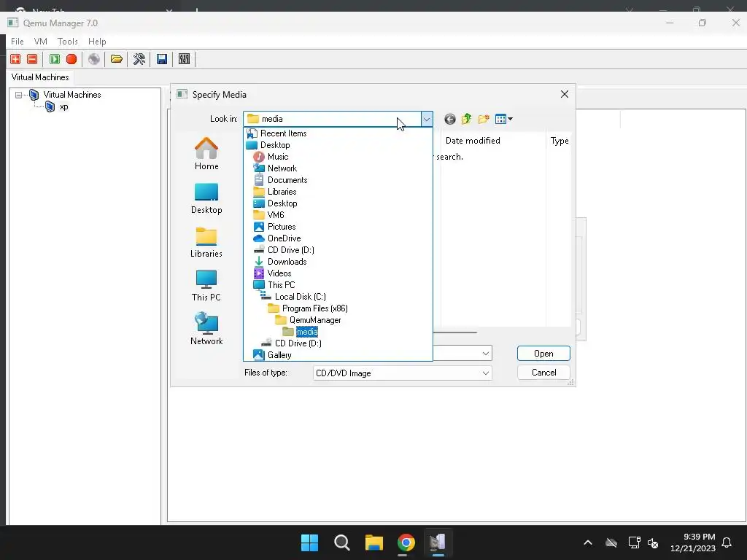The height and width of the screenshot is (560, 747).
Task: Select This PC in the places sidebar
Action: 206,286
